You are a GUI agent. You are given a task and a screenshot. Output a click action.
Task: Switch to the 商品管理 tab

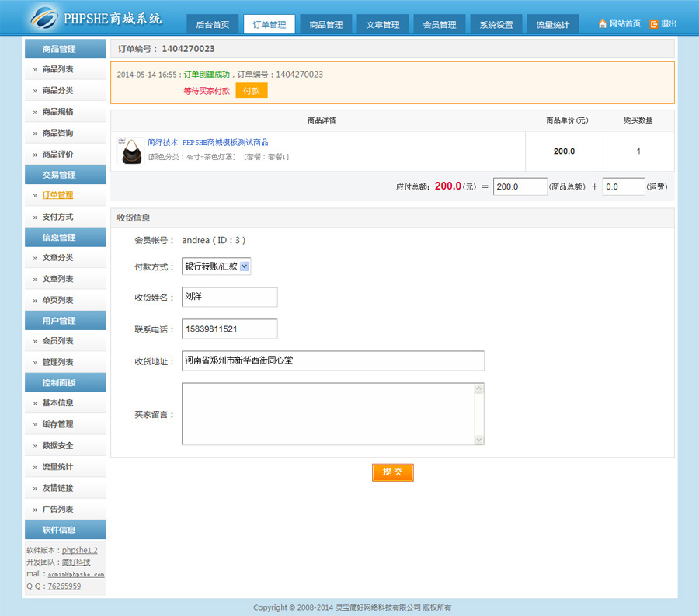(x=326, y=25)
